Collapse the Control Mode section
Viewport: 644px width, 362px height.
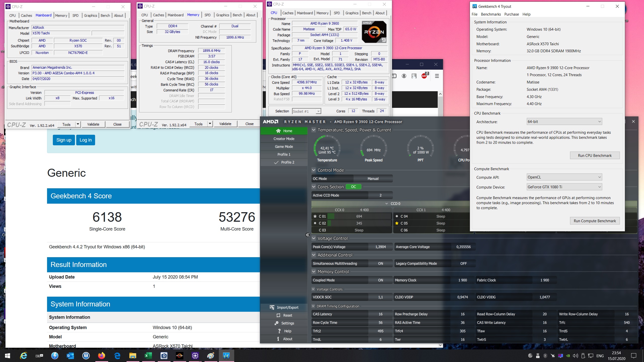[x=314, y=170]
